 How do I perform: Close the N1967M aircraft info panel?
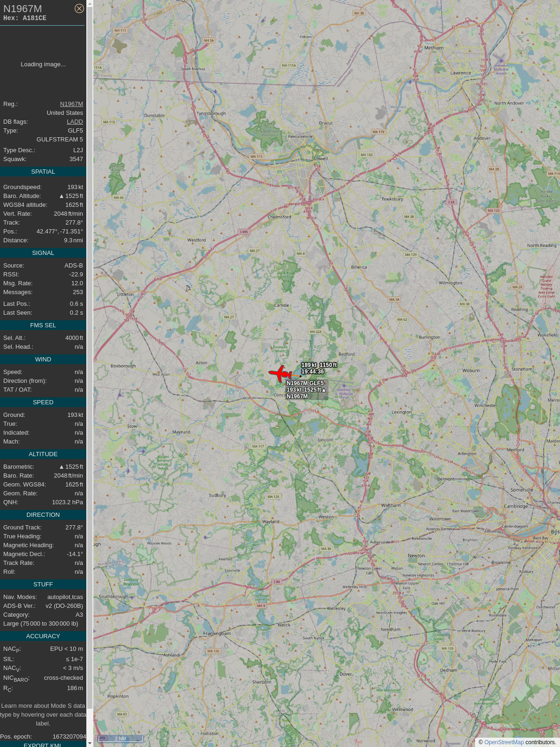tap(79, 8)
